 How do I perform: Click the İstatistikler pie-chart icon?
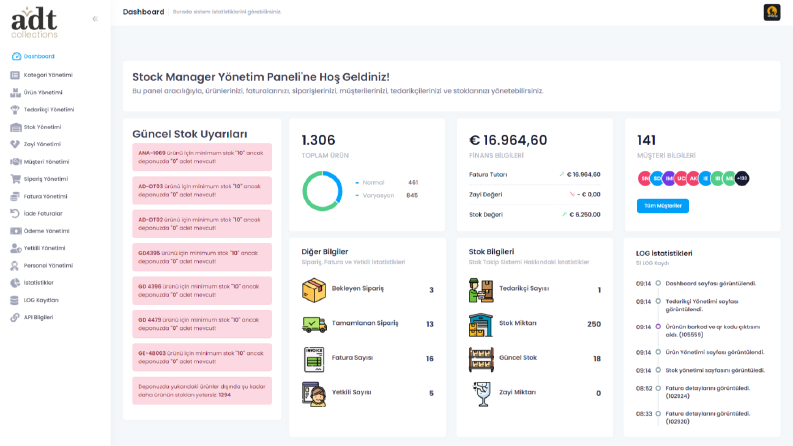tap(15, 283)
